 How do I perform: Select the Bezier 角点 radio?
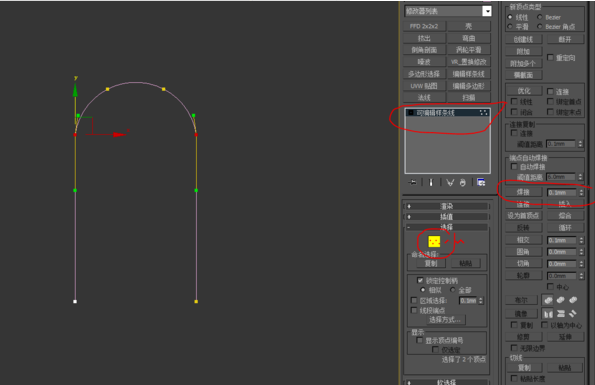(540, 27)
